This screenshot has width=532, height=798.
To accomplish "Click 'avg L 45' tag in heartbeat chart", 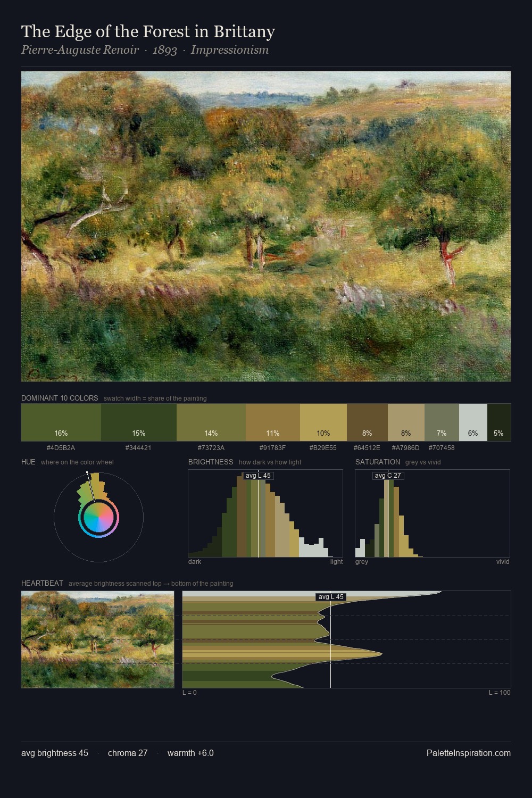I will tap(331, 597).
